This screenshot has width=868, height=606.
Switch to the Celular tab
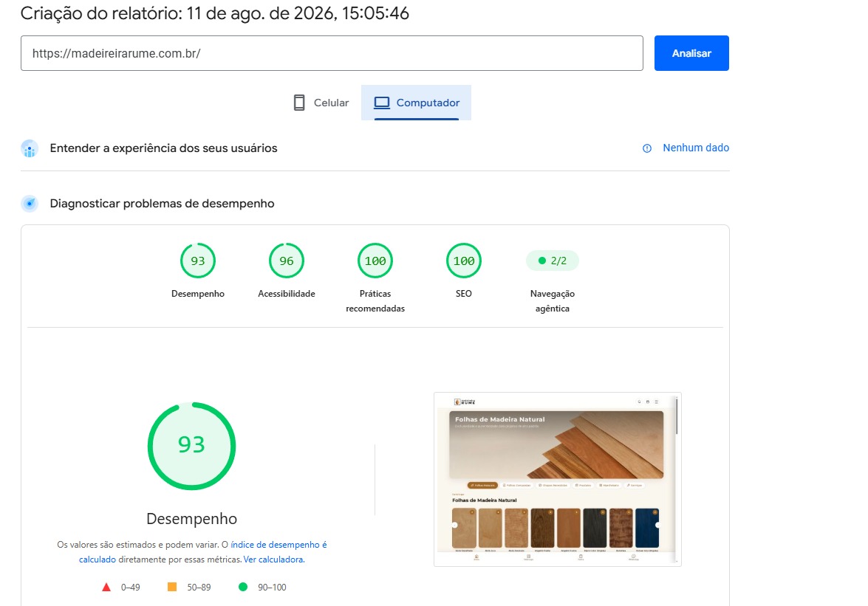point(321,103)
